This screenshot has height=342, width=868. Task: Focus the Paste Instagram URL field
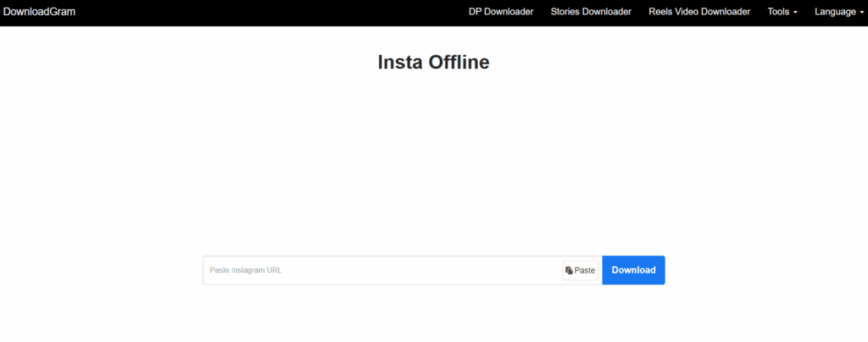(x=381, y=270)
